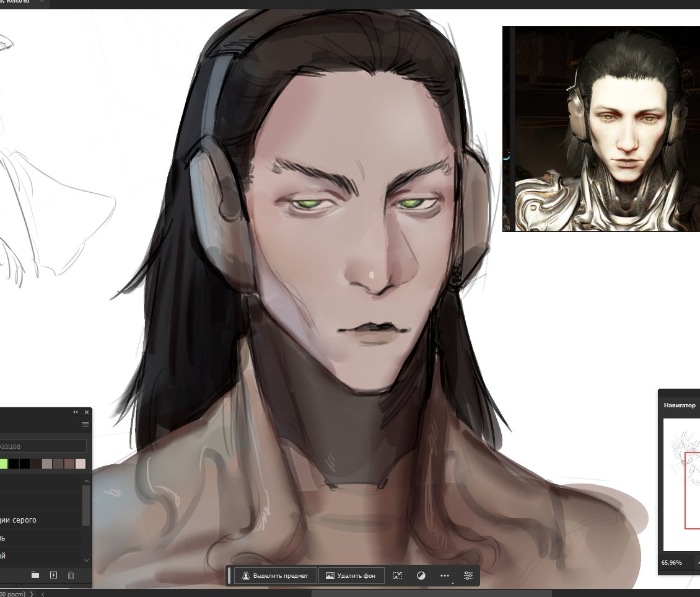Viewport: 700px width, 597px height.
Task: Click the reference photo of the character
Action: coord(602,129)
